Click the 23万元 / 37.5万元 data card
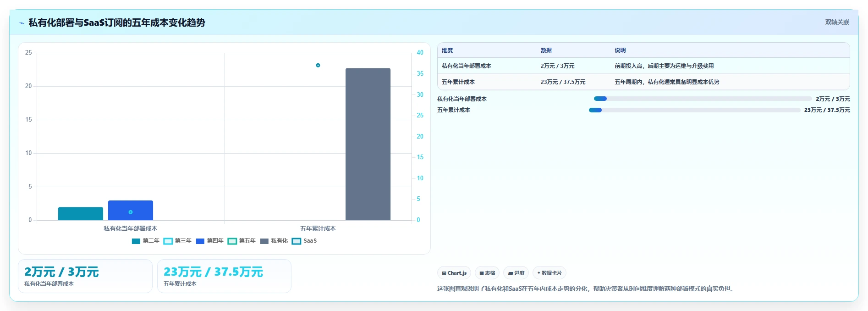The width and height of the screenshot is (868, 311). tap(224, 276)
